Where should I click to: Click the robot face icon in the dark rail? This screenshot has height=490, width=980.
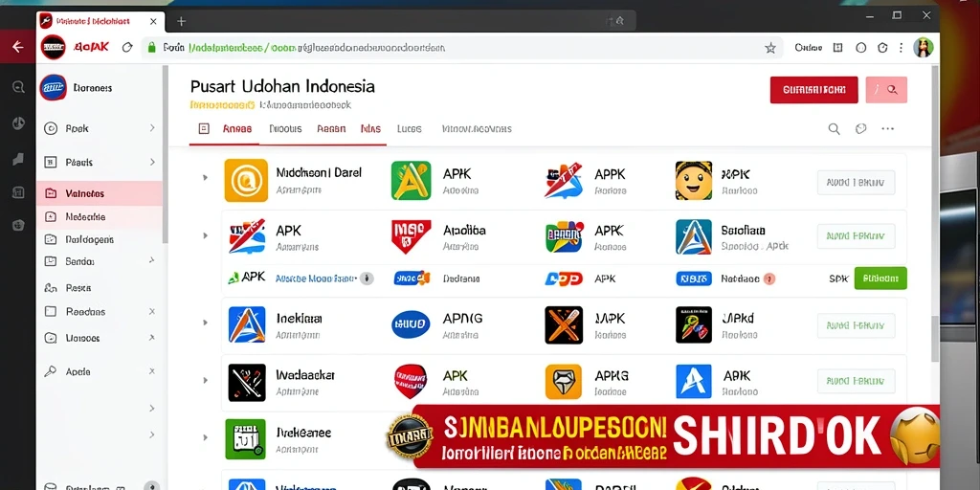[18, 225]
